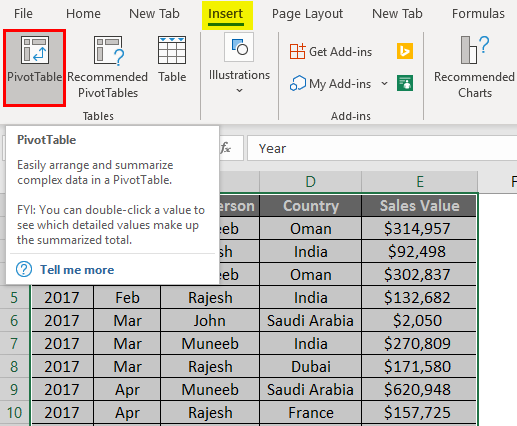517x426 pixels.
Task: Click Rajesh in row 5
Action: pos(210,297)
